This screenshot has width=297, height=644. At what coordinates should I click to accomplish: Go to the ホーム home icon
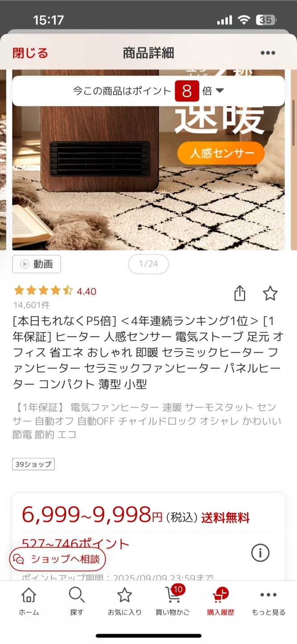pyautogui.click(x=29, y=602)
